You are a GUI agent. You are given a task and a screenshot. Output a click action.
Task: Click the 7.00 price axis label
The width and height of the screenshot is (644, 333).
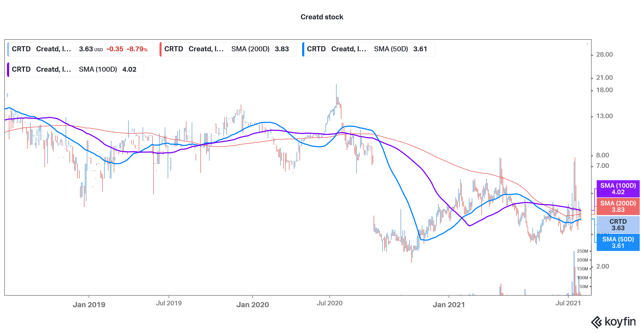click(602, 166)
